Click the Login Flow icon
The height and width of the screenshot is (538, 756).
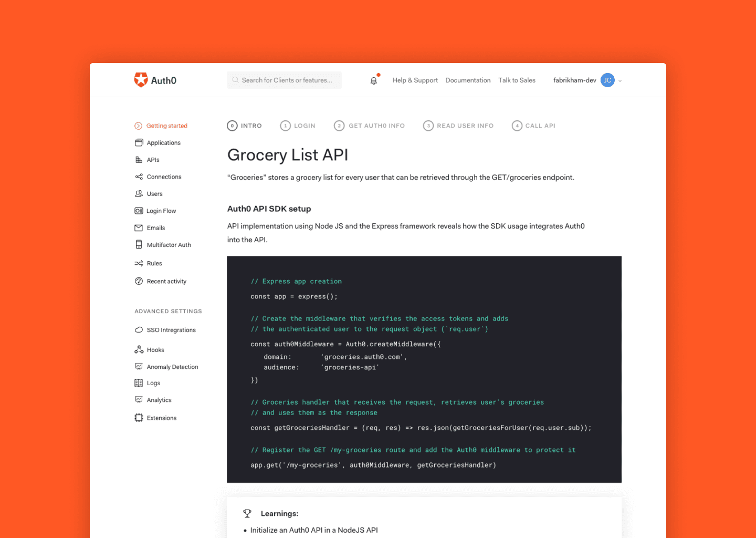pos(139,211)
